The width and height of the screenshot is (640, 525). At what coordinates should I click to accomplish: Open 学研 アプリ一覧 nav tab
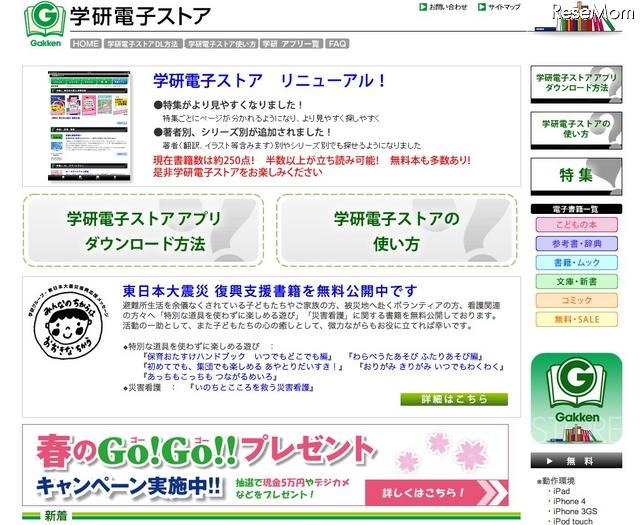(291, 44)
